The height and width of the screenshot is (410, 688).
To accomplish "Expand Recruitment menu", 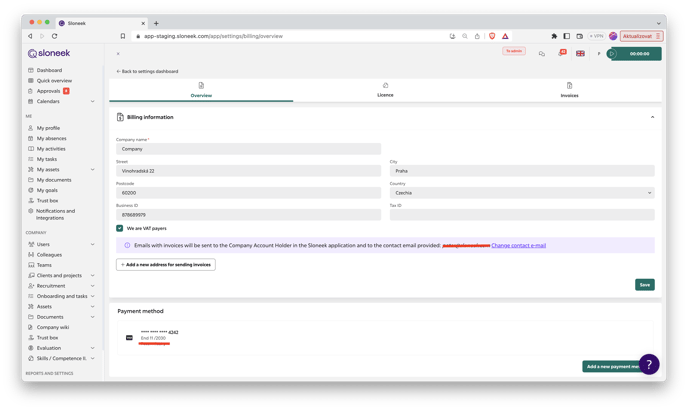I will pyautogui.click(x=93, y=286).
